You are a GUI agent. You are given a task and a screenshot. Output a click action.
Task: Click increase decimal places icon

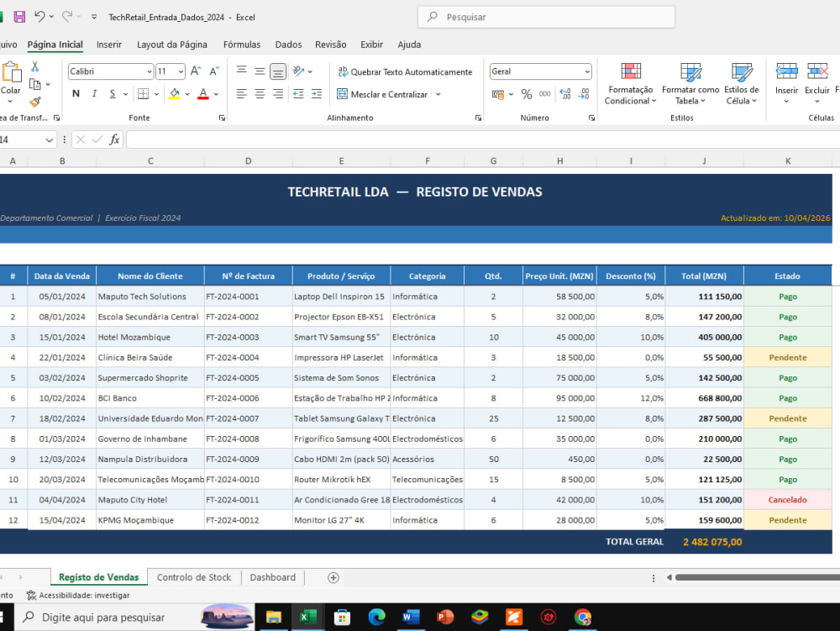[x=565, y=94]
